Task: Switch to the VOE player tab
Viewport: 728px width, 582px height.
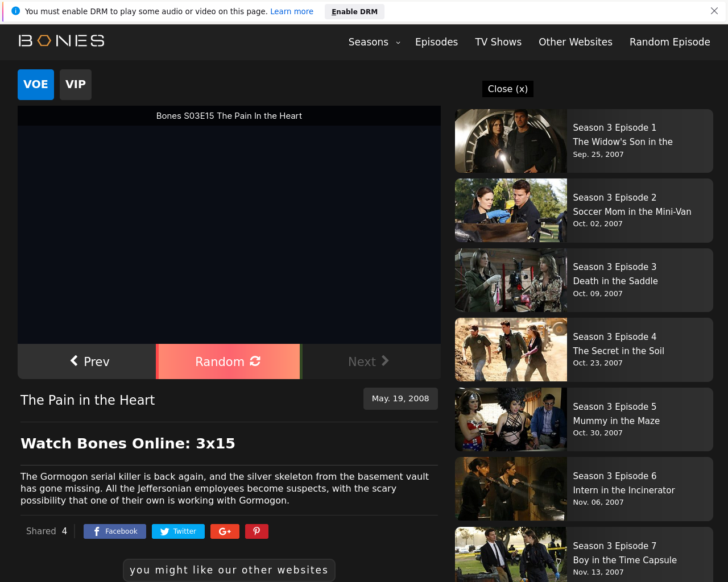Action: tap(36, 85)
